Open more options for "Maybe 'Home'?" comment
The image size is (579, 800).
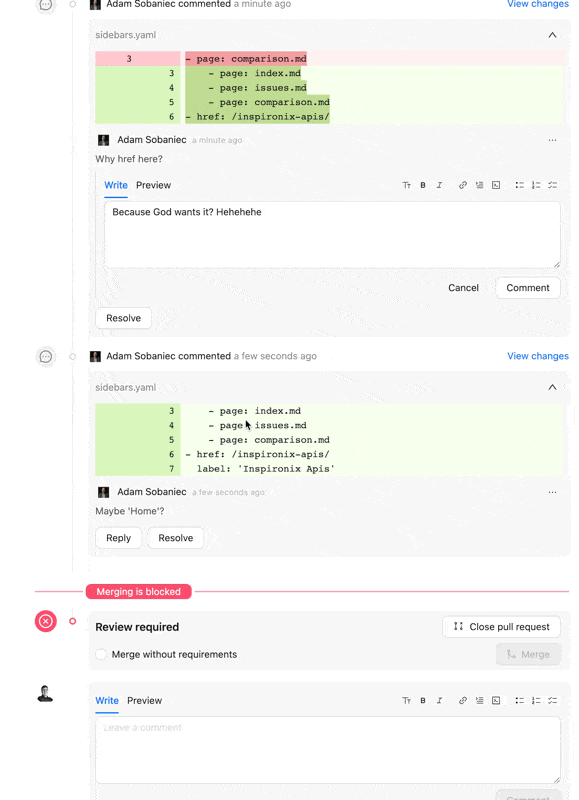552,492
